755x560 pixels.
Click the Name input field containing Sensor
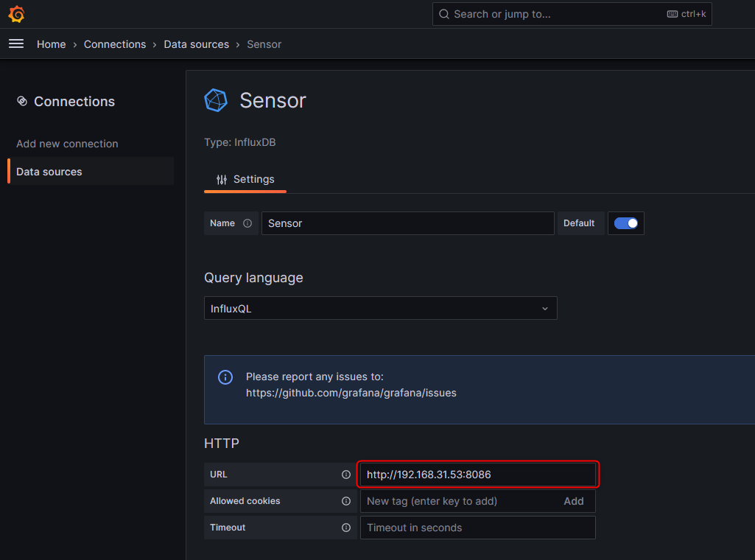click(408, 223)
